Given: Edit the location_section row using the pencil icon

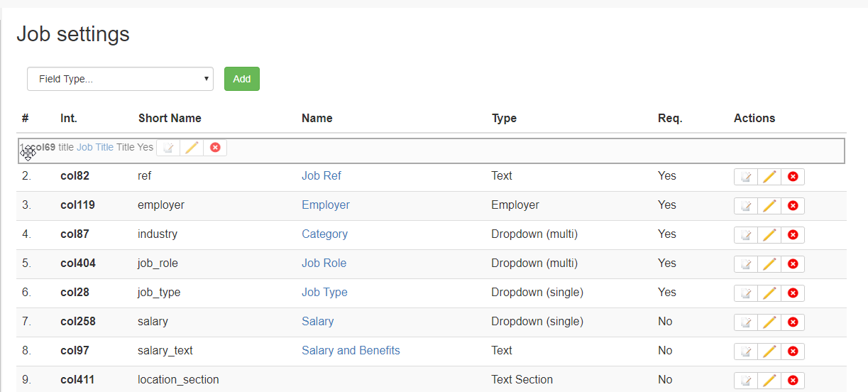Looking at the screenshot, I should (x=769, y=381).
